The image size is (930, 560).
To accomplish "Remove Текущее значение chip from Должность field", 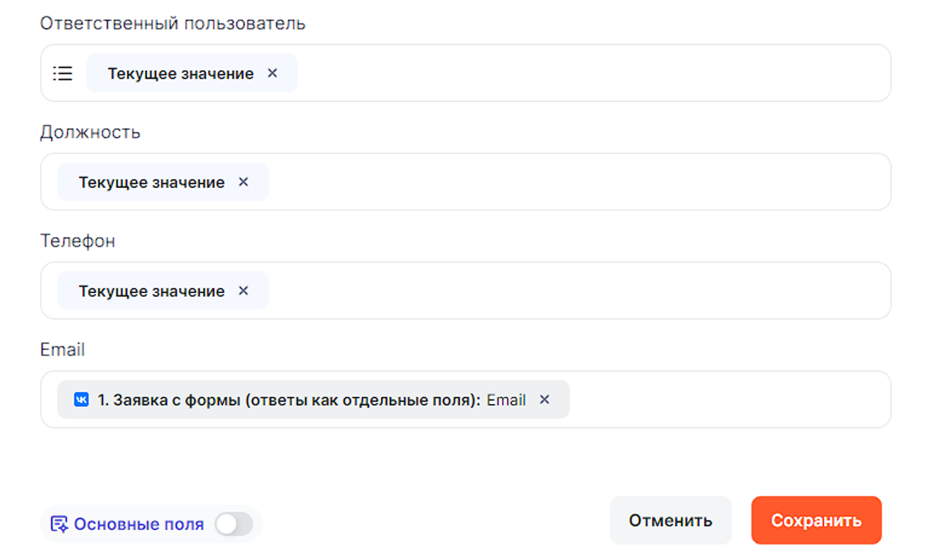I will [x=244, y=182].
